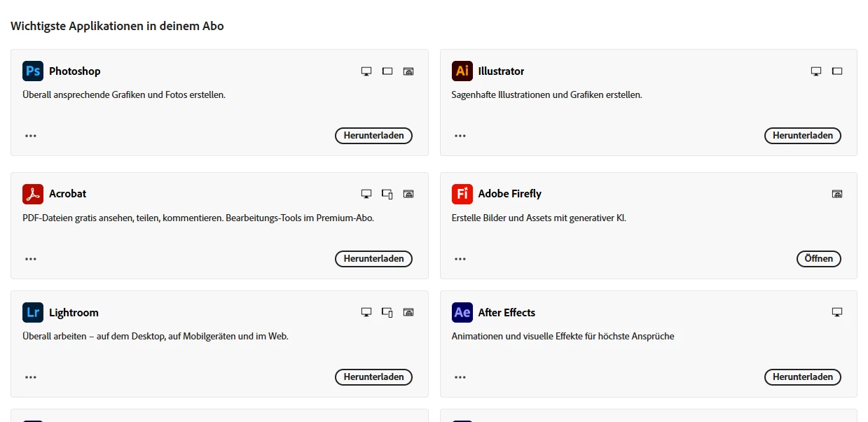
Task: Click the After Effects title text
Action: coord(507,313)
